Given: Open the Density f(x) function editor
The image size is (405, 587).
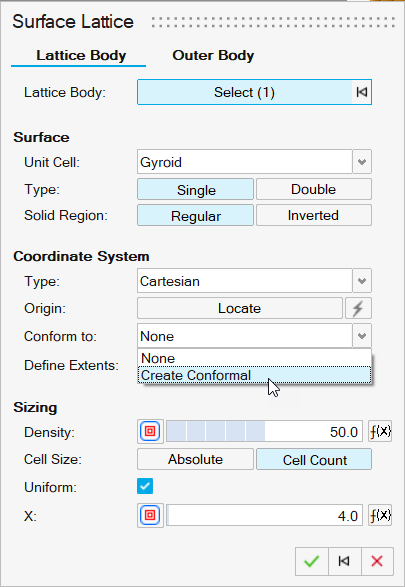Looking at the screenshot, I should click(380, 431).
